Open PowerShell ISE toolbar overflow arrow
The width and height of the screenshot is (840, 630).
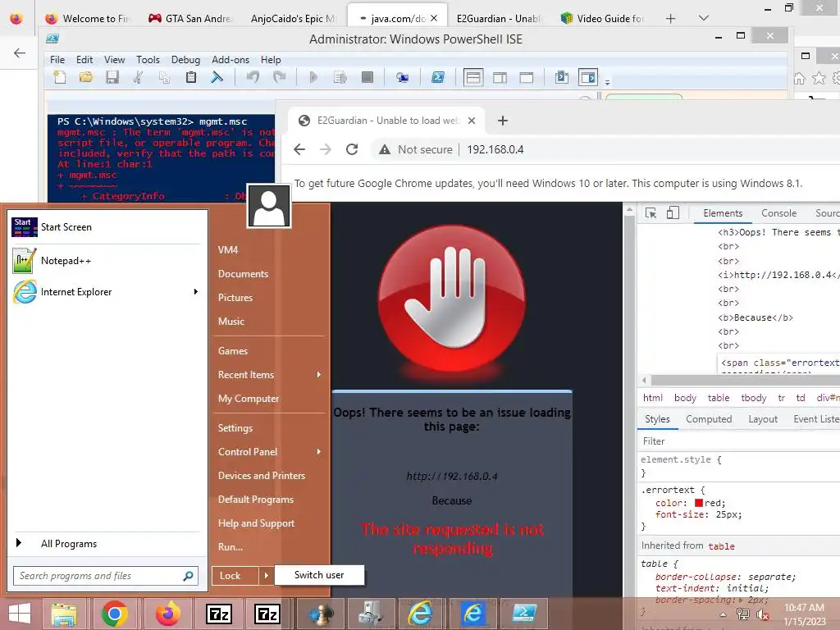(x=607, y=82)
